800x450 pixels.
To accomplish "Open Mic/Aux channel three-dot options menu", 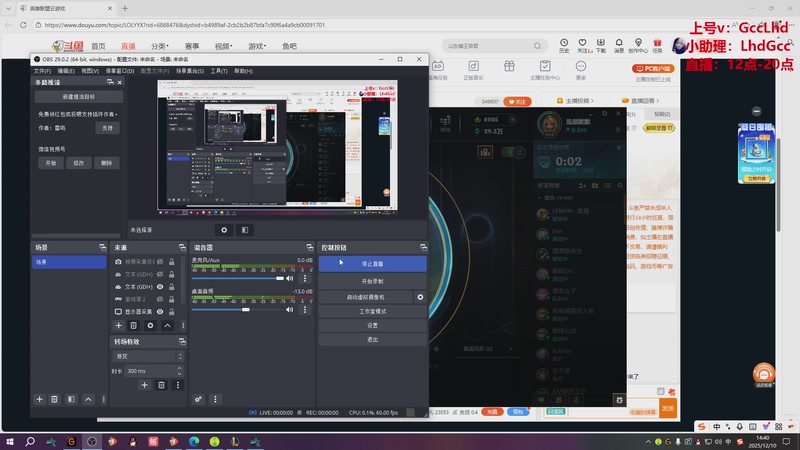I will pos(305,279).
